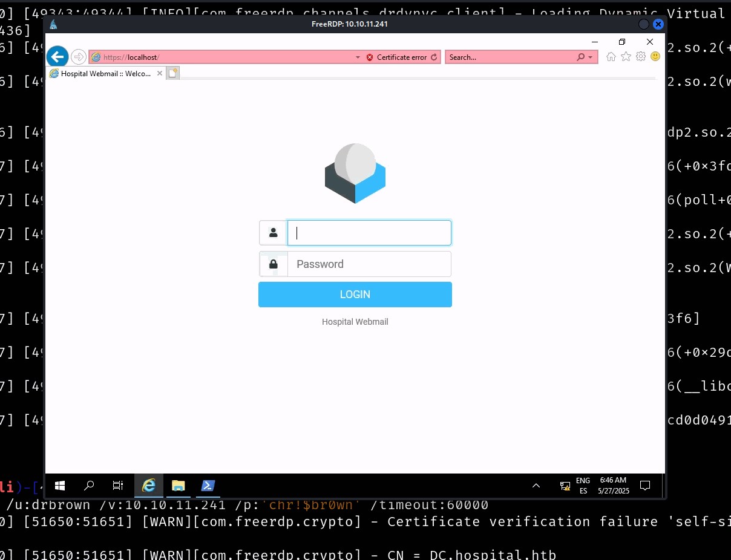The height and width of the screenshot is (560, 731).
Task: Expand the search provider dropdown arrow
Action: (591, 57)
